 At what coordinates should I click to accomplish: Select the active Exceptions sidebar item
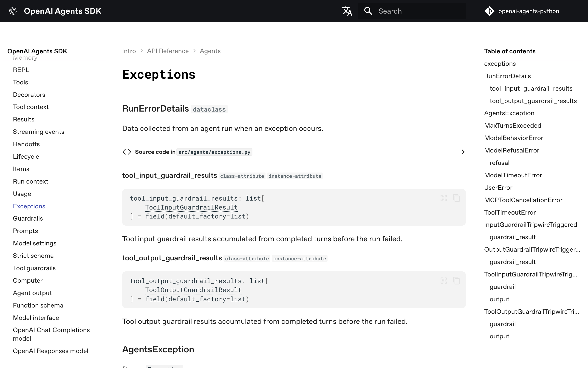tap(29, 206)
